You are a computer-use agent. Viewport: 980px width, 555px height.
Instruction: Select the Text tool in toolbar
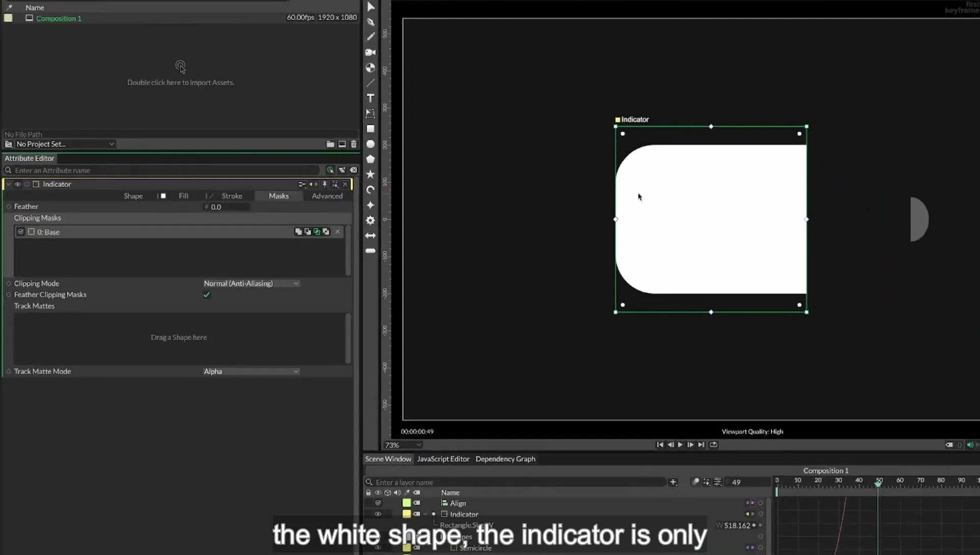point(371,98)
